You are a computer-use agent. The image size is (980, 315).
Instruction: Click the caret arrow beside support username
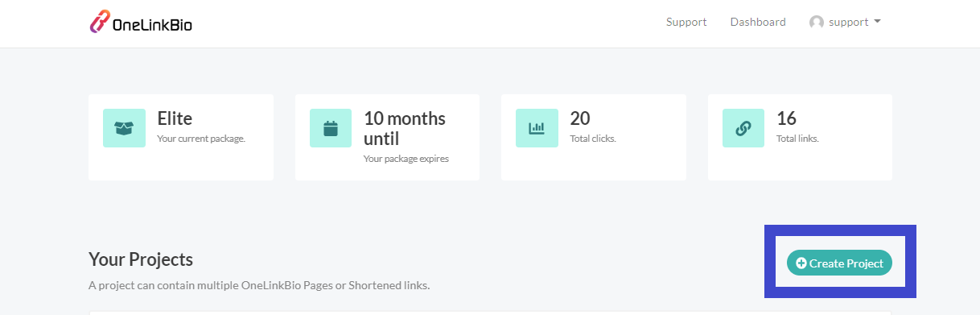pyautogui.click(x=877, y=22)
